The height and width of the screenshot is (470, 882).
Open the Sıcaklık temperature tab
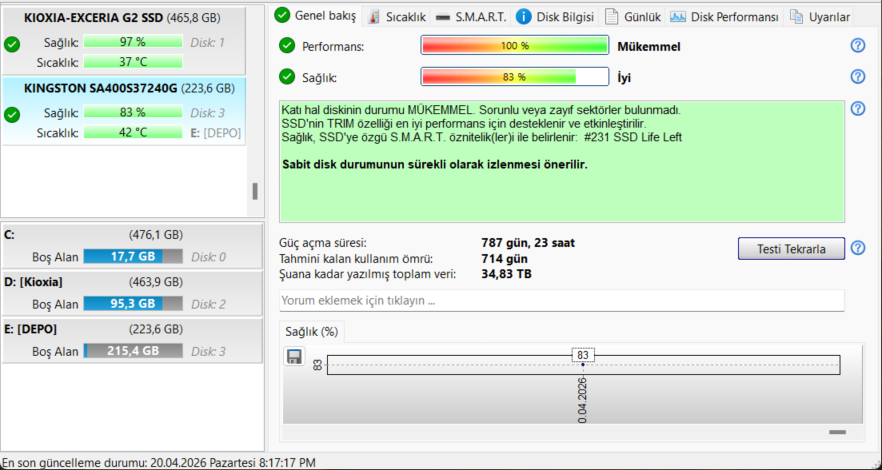pyautogui.click(x=397, y=17)
